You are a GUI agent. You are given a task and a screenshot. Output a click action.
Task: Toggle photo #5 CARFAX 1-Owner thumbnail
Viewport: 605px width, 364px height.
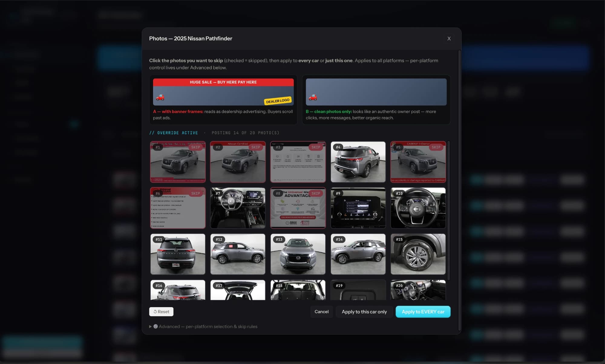point(418,162)
